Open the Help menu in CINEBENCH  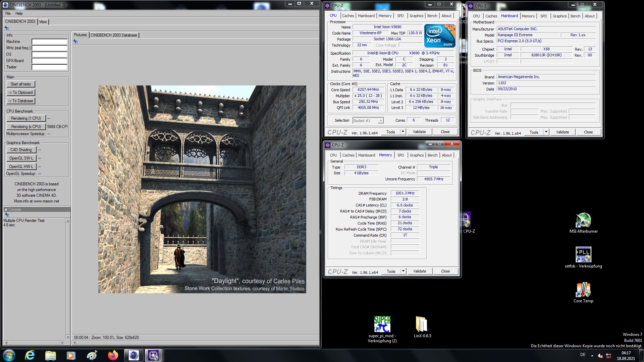click(x=19, y=13)
